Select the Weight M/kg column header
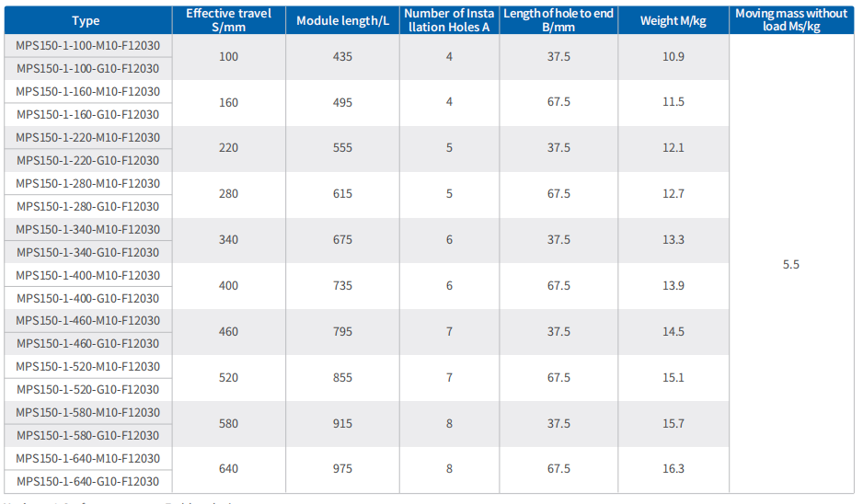Viewport: 863px width, 504px height. tap(673, 20)
